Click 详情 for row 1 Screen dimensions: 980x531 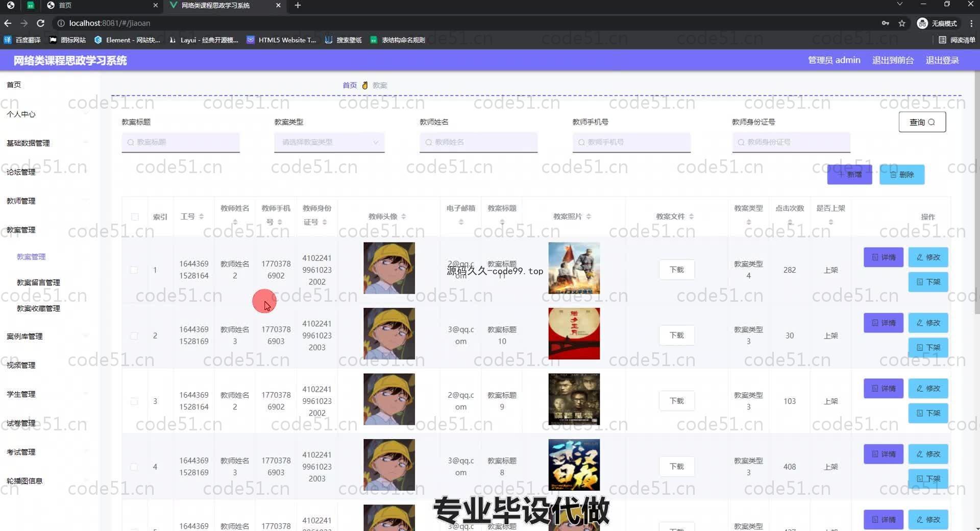click(884, 257)
